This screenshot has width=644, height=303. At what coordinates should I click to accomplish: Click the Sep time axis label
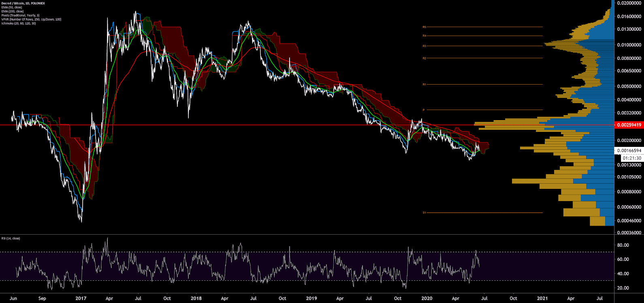click(42, 299)
